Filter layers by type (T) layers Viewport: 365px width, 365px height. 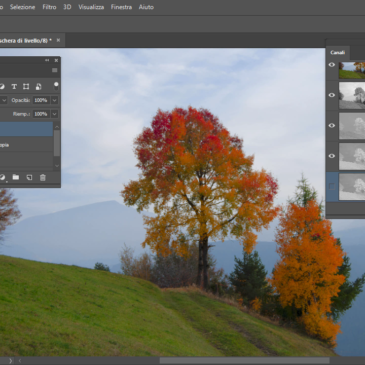(14, 87)
